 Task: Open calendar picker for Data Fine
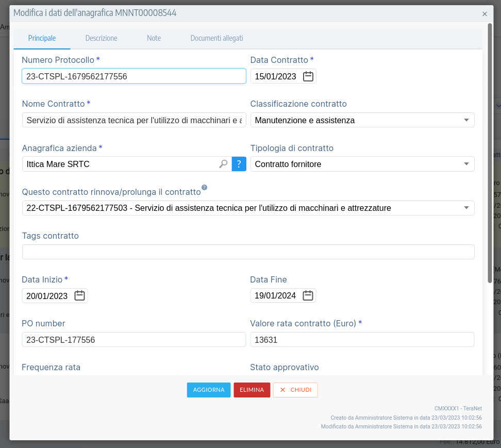click(308, 295)
